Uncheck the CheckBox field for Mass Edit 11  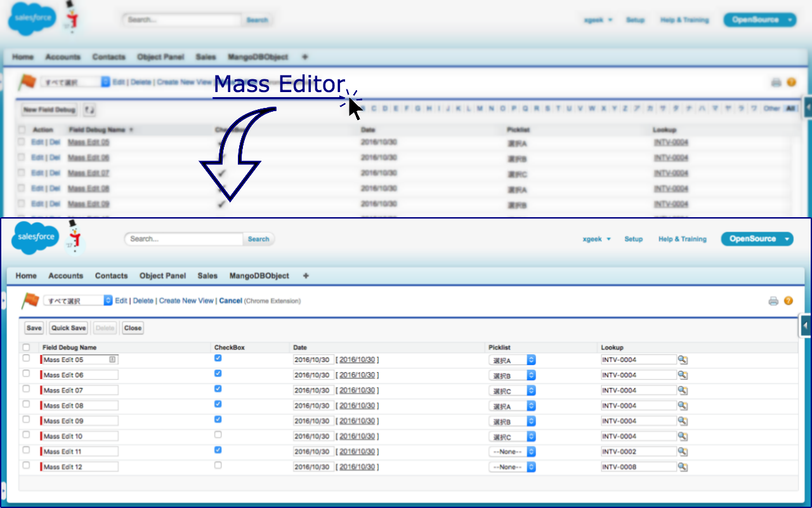218,450
